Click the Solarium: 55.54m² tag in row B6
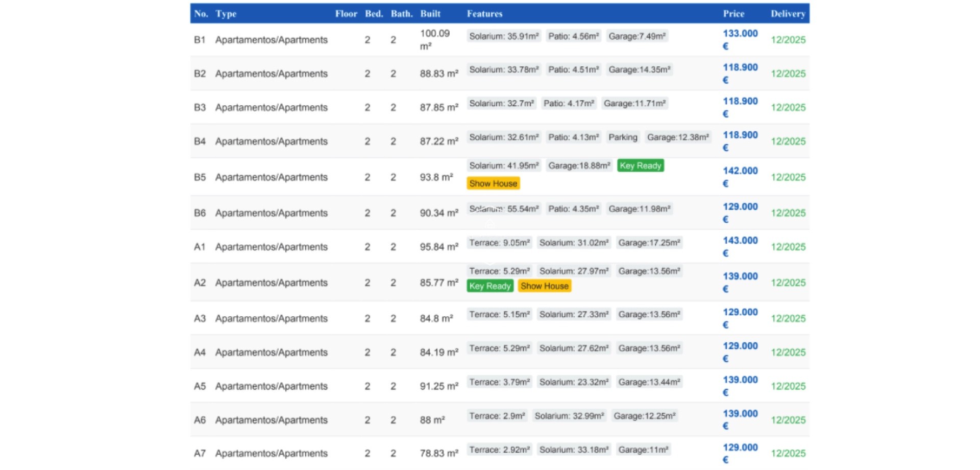The height and width of the screenshot is (470, 980). click(x=504, y=209)
